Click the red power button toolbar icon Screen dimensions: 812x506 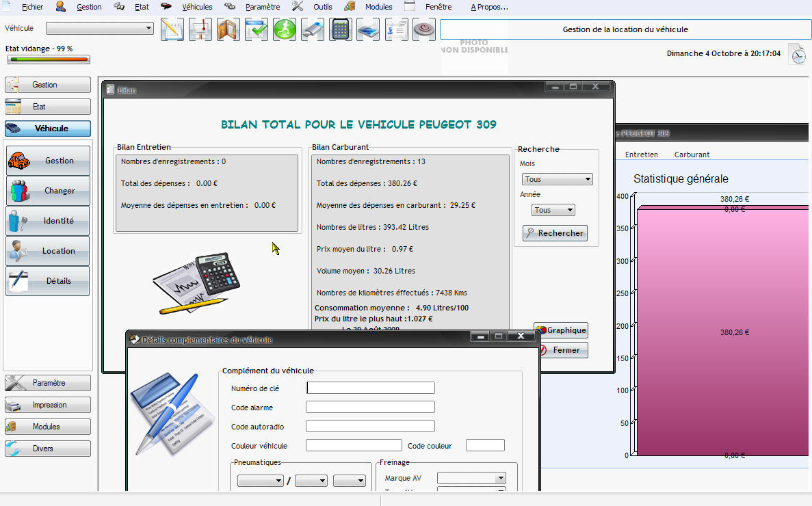point(424,29)
